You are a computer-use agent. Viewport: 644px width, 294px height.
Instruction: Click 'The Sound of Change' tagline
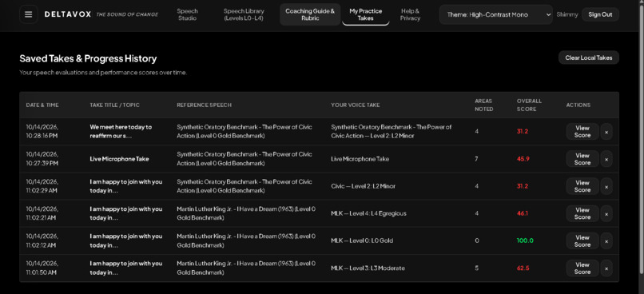pyautogui.click(x=127, y=15)
